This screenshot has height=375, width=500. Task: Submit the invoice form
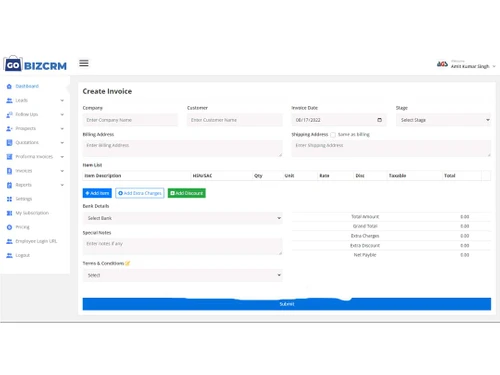click(x=287, y=304)
